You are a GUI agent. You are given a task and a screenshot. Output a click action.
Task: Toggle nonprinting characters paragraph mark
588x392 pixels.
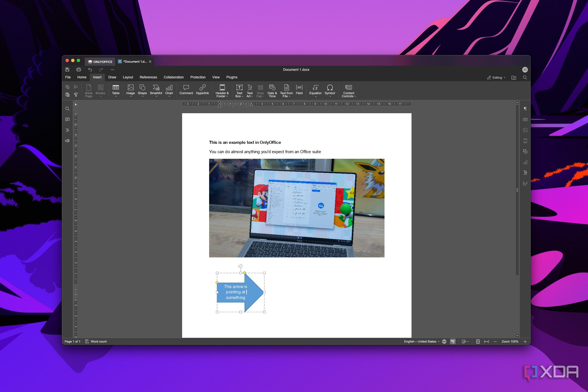point(525,109)
